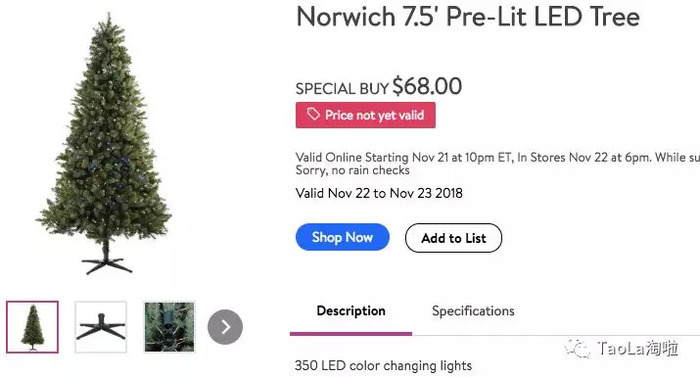Click the WeChat logo in the watermark
Image resolution: width=700 pixels, height=378 pixels.
577,348
